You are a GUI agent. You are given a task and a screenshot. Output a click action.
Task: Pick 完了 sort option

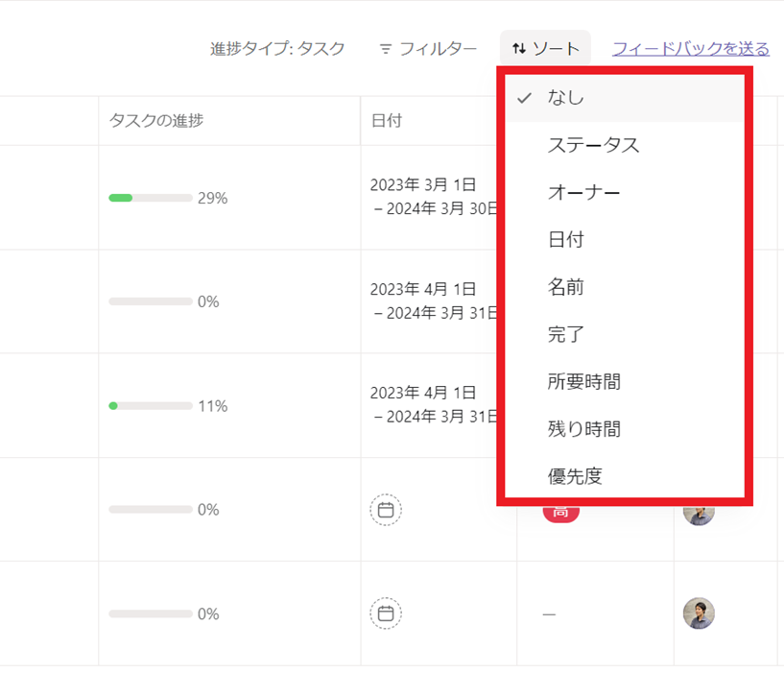[566, 334]
